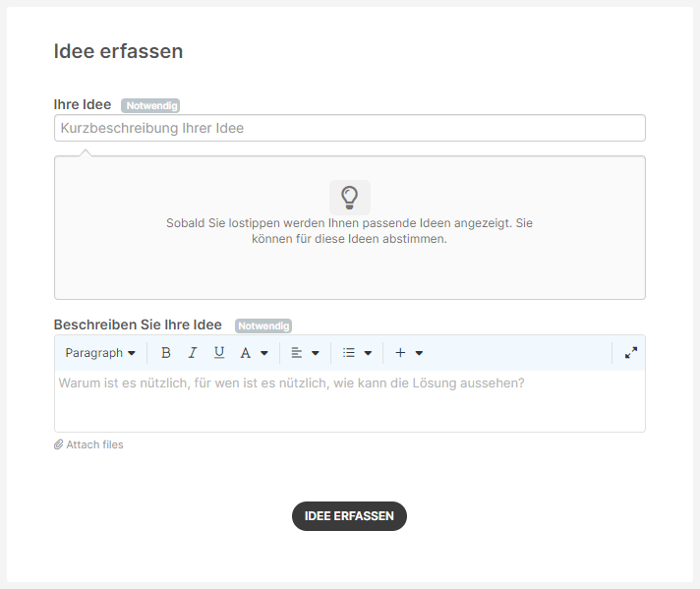Toggle Italic text style

coord(193,353)
